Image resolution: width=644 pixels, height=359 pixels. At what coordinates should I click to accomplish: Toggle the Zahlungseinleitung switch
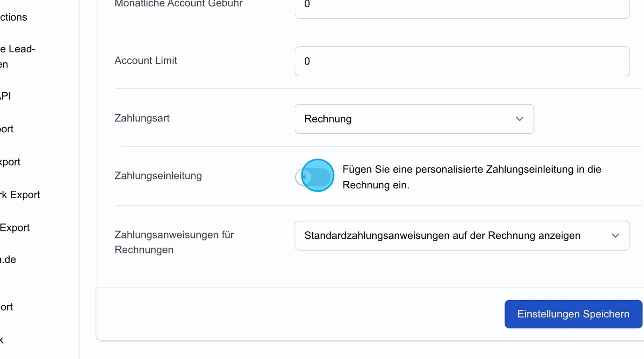click(x=314, y=176)
